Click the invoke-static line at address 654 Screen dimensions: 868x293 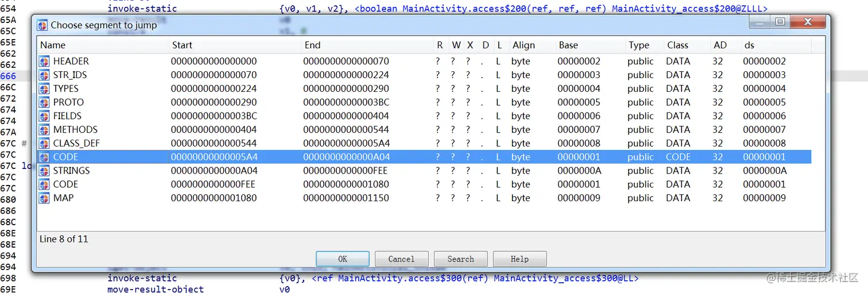coord(437,9)
